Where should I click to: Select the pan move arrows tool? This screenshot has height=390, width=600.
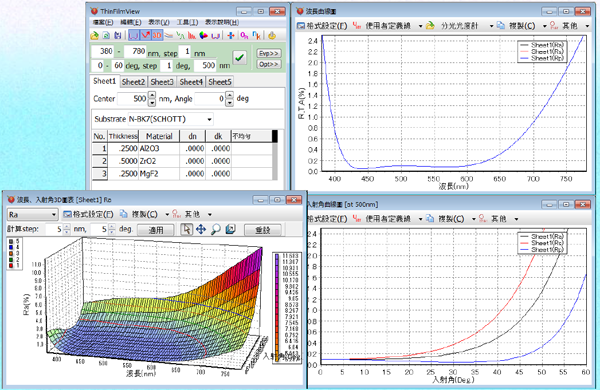click(x=201, y=229)
